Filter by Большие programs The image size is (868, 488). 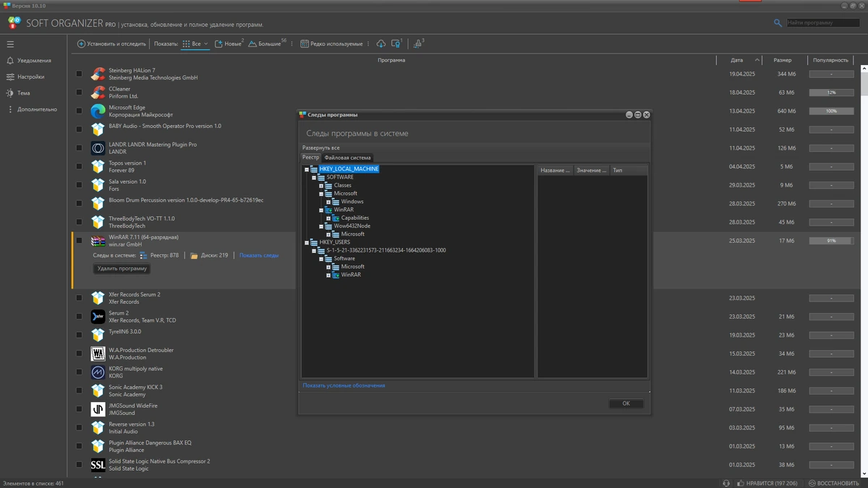(x=267, y=44)
